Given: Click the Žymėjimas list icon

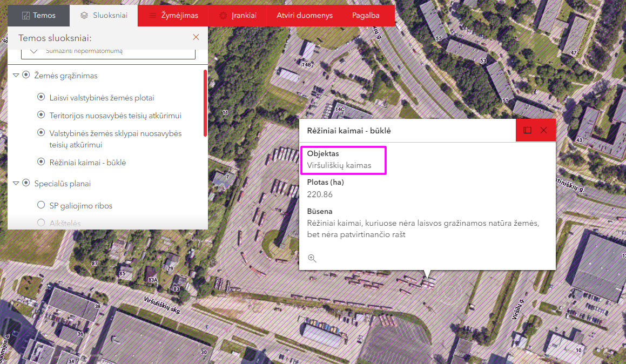Looking at the screenshot, I should (153, 16).
